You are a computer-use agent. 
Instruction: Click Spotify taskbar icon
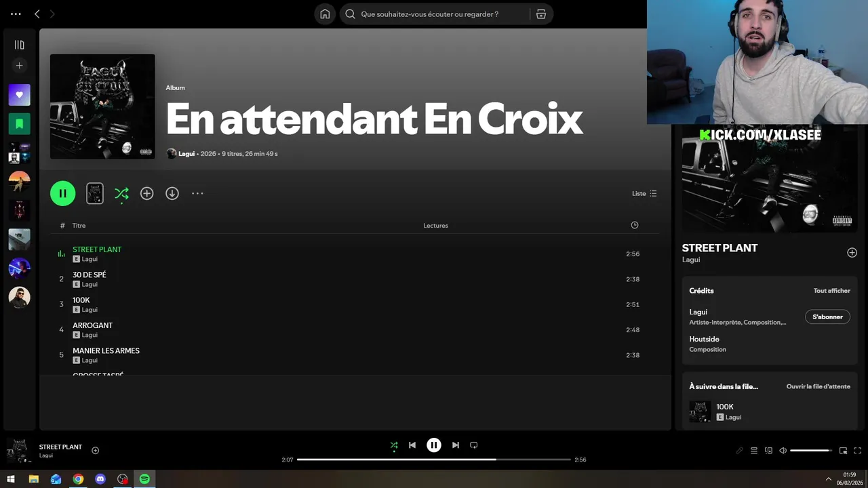144,479
